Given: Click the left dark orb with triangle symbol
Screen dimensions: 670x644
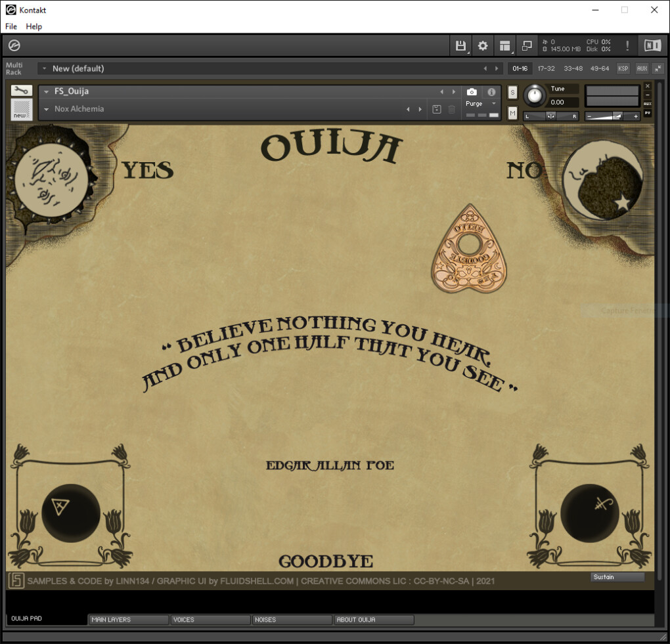Looking at the screenshot, I should click(71, 513).
